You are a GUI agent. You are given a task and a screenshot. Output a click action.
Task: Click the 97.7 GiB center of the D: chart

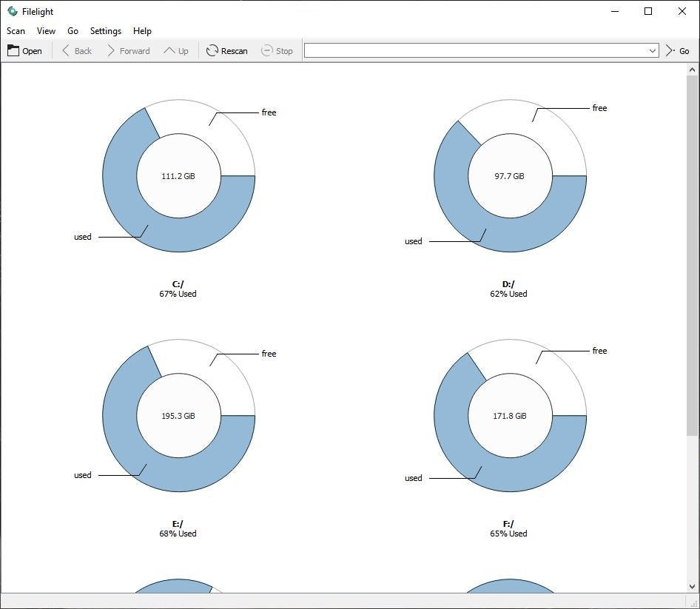point(509,176)
